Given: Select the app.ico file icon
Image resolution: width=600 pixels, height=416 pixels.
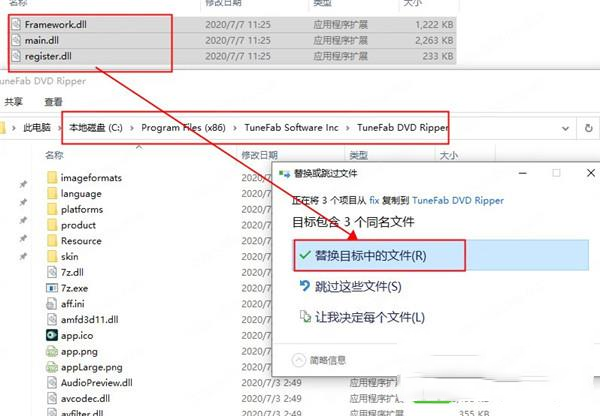Looking at the screenshot, I should pyautogui.click(x=53, y=335).
